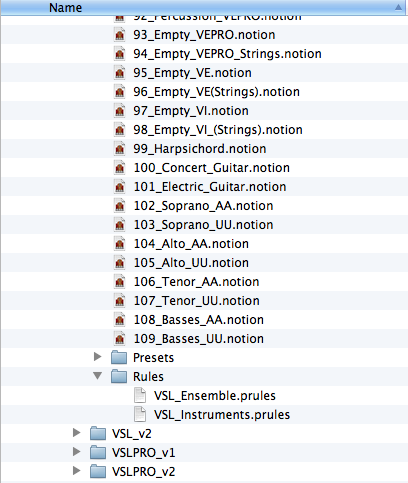This screenshot has width=408, height=483.
Task: Click the VSL_Instruments.prules document icon
Action: click(x=140, y=415)
